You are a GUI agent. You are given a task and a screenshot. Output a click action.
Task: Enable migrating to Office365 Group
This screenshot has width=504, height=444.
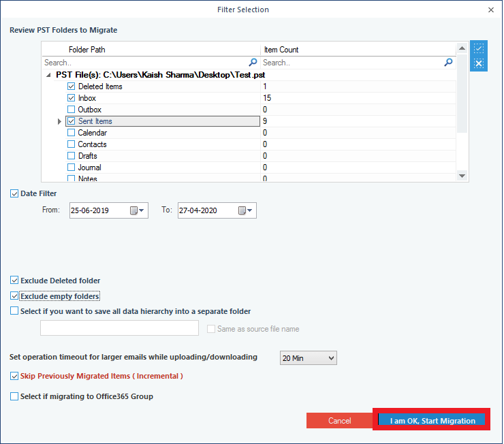(14, 396)
